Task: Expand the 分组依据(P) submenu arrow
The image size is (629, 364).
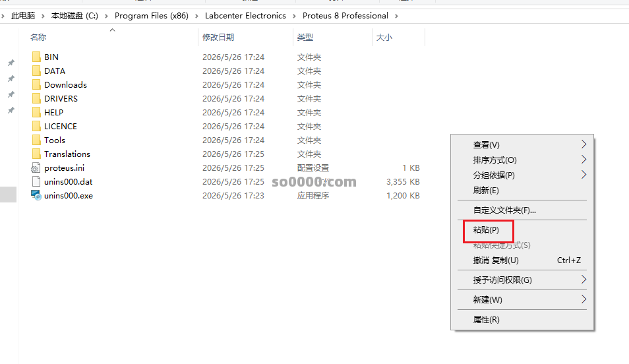Action: (584, 175)
